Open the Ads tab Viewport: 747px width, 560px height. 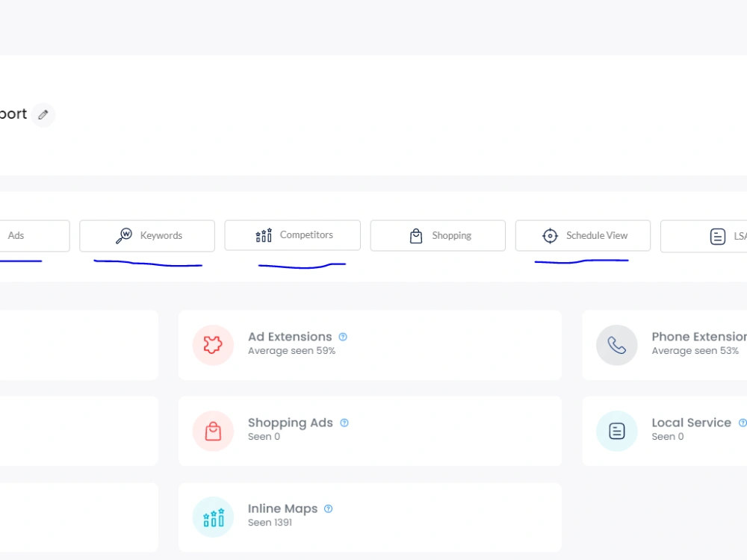coord(34,236)
